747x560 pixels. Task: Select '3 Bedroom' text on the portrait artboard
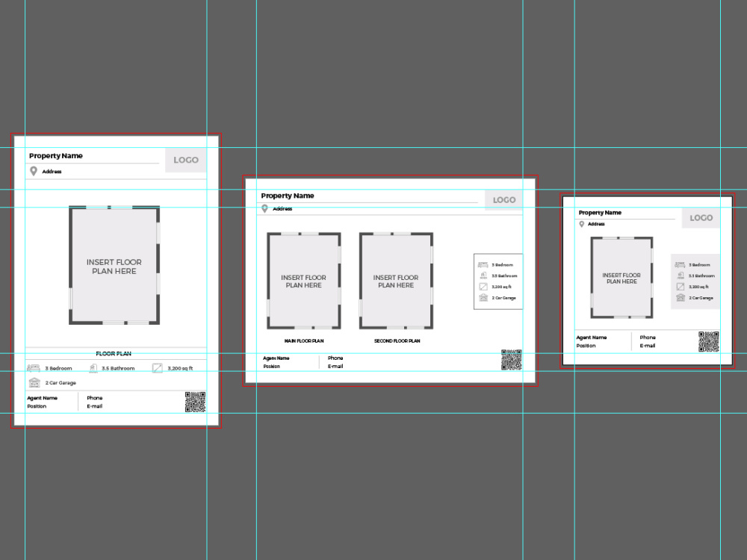point(58,369)
